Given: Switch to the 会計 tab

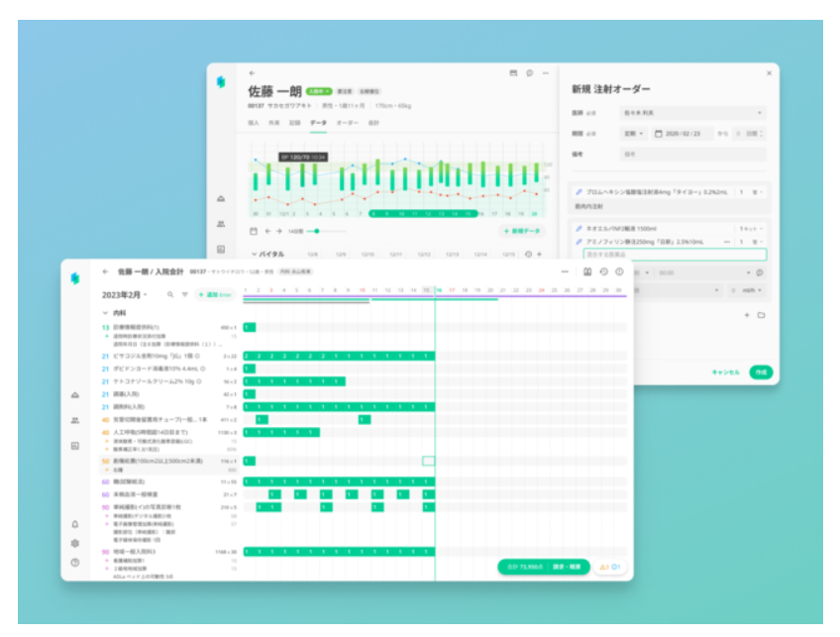Looking at the screenshot, I should (373, 123).
